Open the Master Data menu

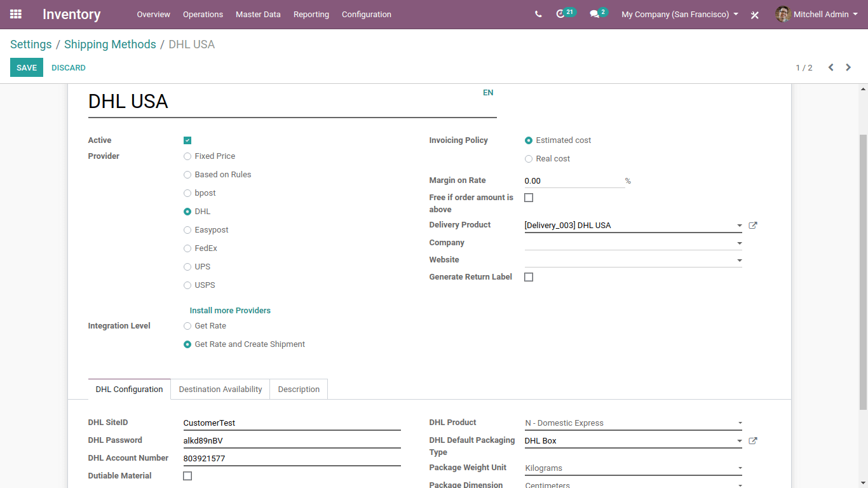coord(258,14)
